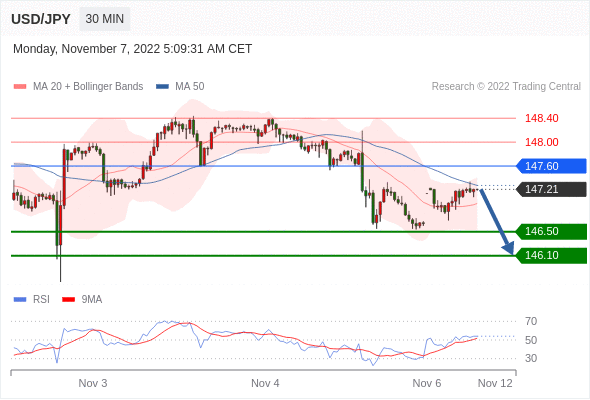Select the chart timestamp 'Monday, November 7, 2022 5:09:31 AM CET'

[132, 49]
